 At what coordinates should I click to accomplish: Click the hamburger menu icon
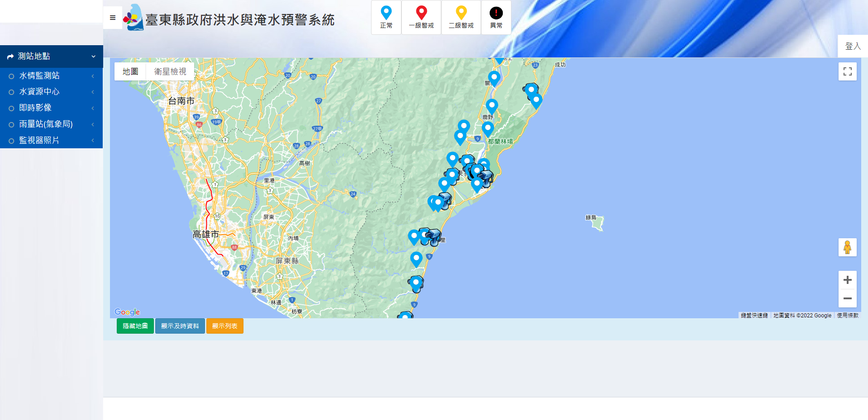point(113,18)
